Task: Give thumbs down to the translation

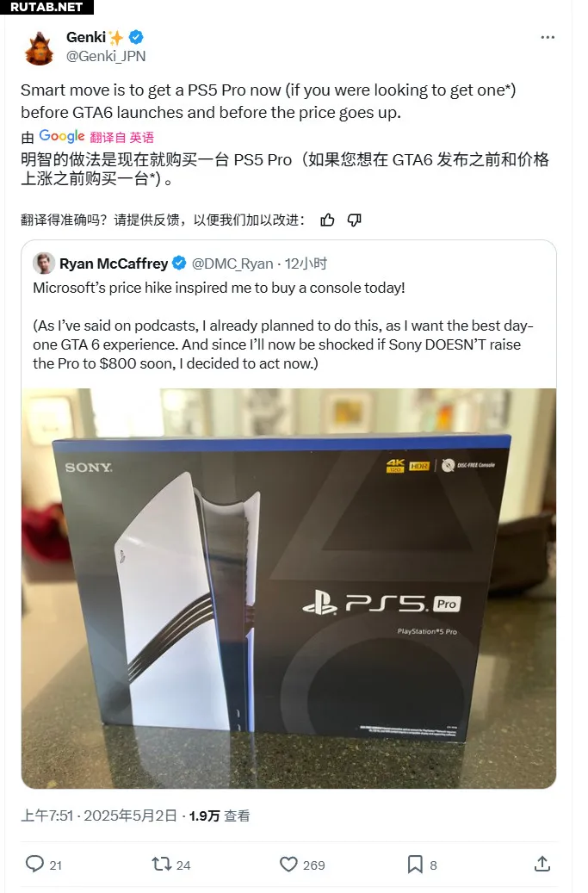Action: coord(354,220)
